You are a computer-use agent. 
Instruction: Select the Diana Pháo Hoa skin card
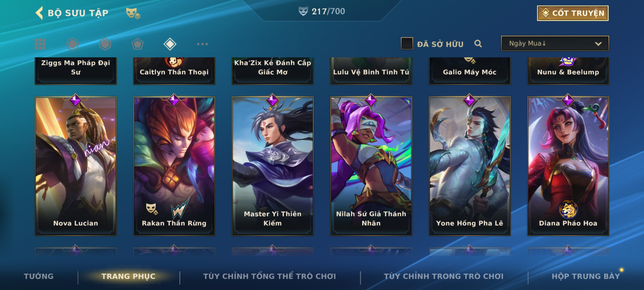[x=568, y=166]
